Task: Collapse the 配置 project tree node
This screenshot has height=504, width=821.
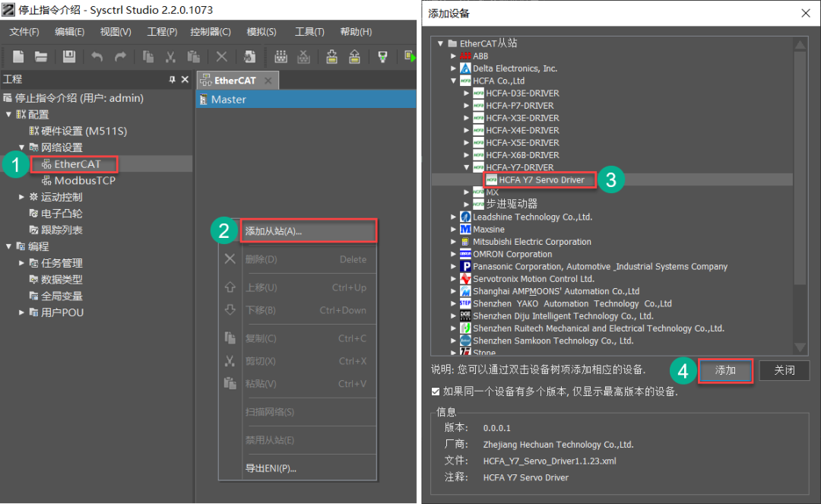Action: tap(9, 114)
